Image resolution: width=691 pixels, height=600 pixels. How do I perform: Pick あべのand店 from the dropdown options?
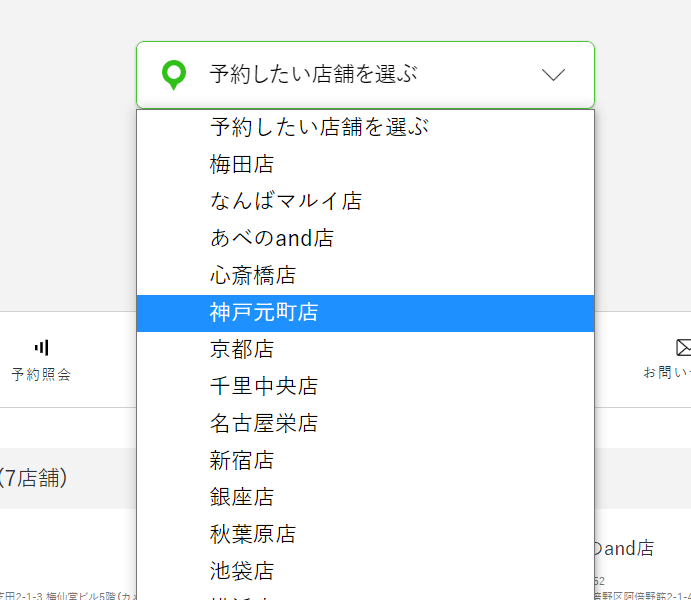(x=272, y=238)
